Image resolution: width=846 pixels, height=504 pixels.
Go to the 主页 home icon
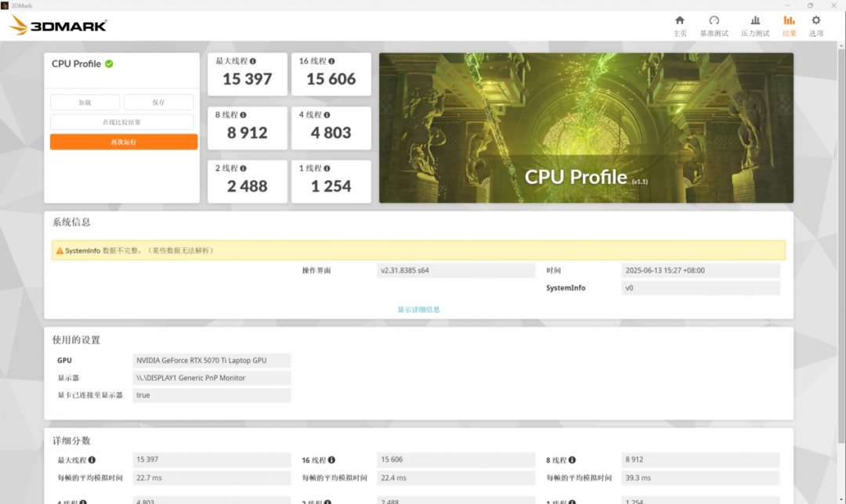tap(680, 20)
